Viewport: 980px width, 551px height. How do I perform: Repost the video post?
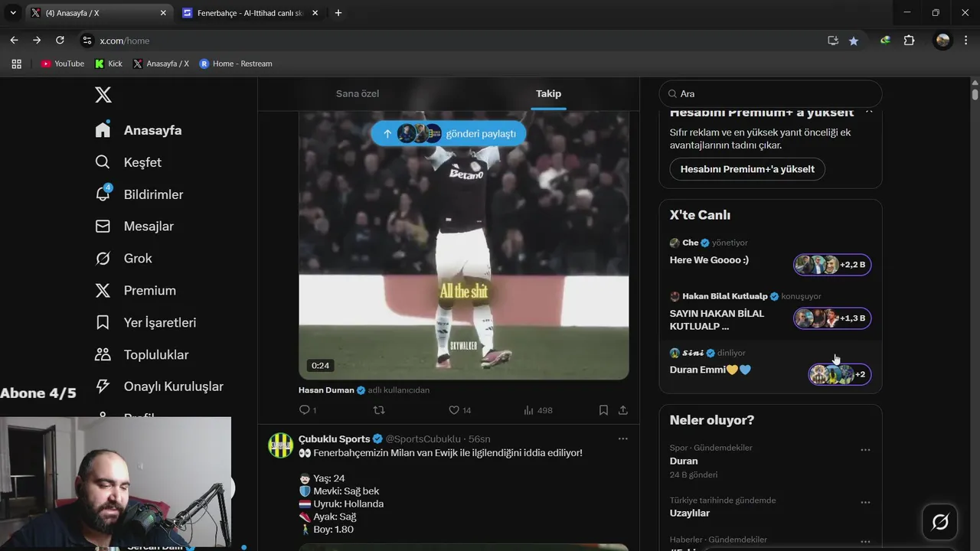(379, 410)
